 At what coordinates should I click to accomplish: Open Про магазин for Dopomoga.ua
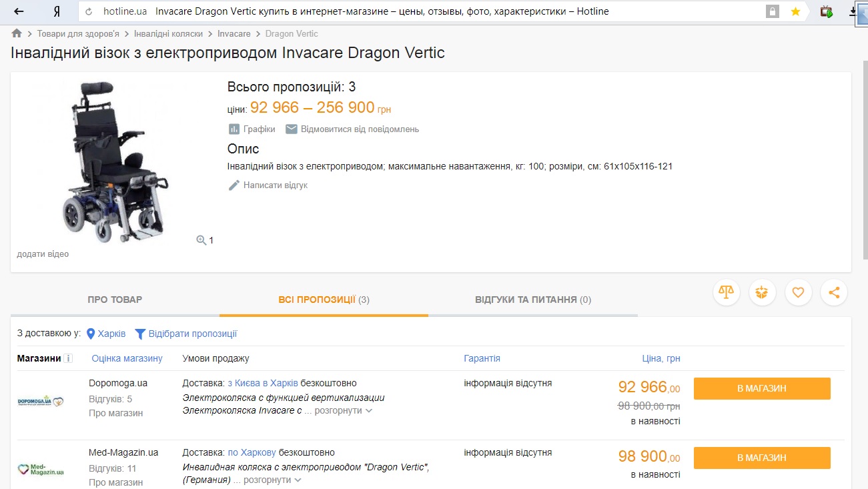[115, 413]
